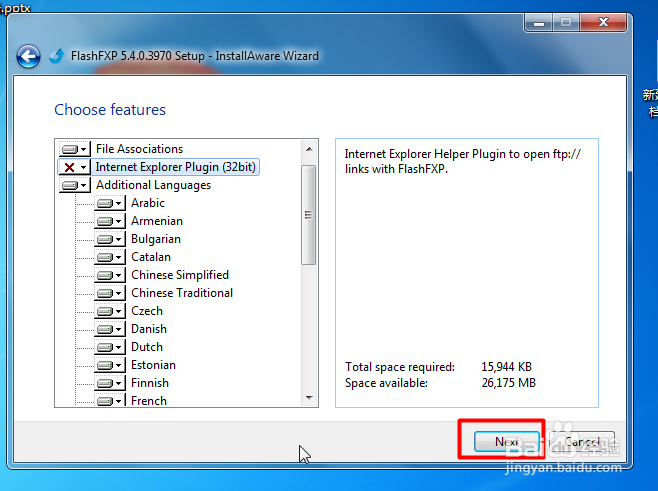Select the Armenian language entry
658x491 pixels.
coord(157,221)
